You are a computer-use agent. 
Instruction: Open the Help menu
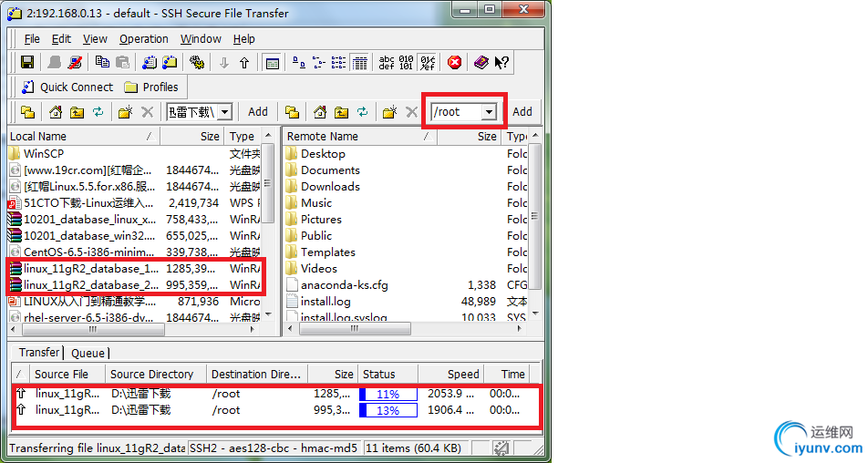point(243,39)
